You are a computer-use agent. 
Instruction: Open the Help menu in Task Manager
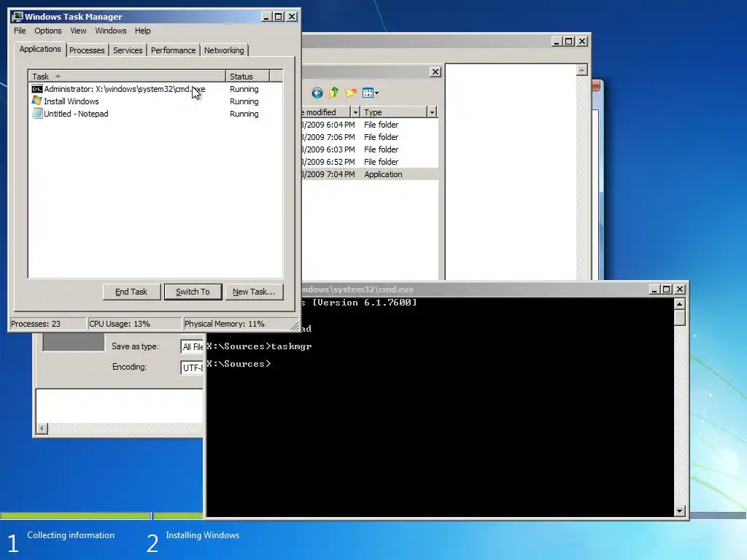(x=142, y=31)
